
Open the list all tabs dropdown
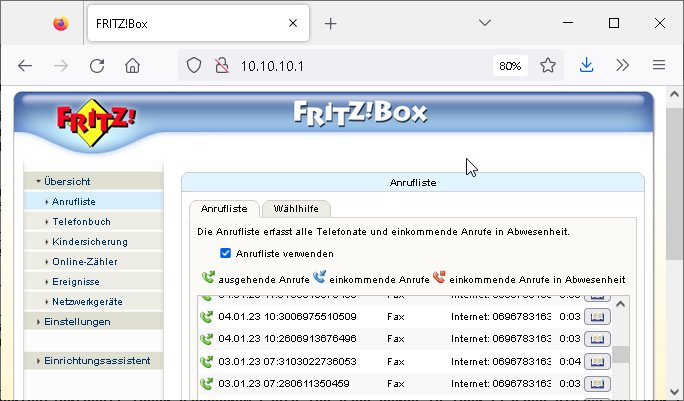click(x=485, y=23)
